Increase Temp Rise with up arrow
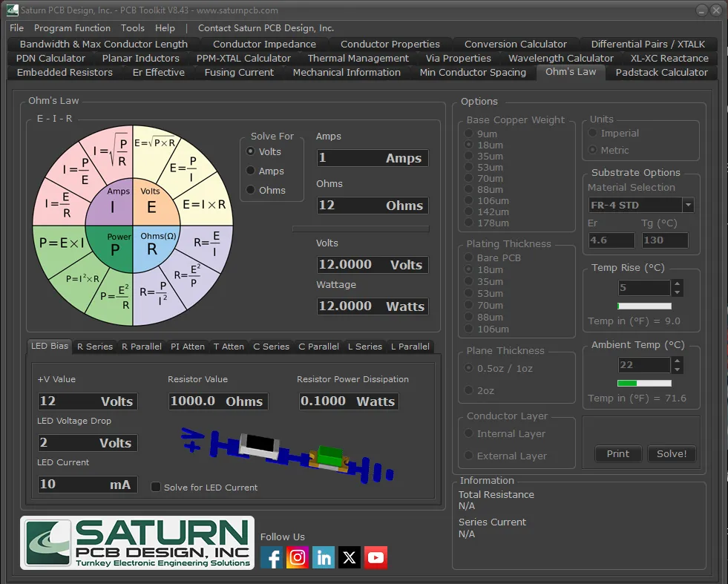Image resolution: width=728 pixels, height=584 pixels. (678, 283)
